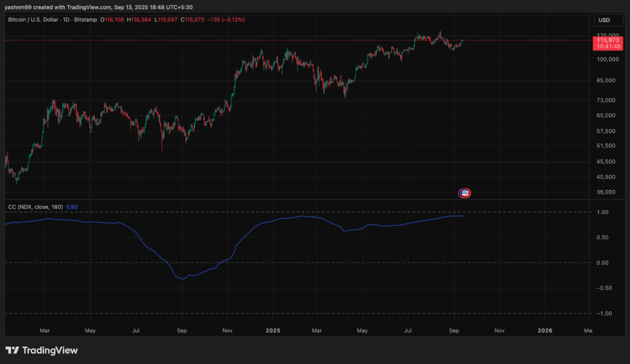Click the 0.00 correlation axis level
The height and width of the screenshot is (364, 630).
click(602, 263)
